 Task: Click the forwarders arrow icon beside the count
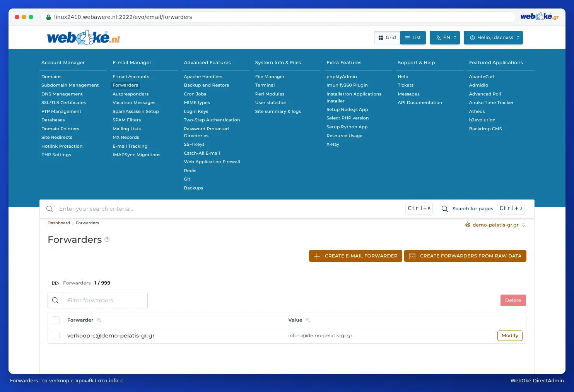point(55,283)
